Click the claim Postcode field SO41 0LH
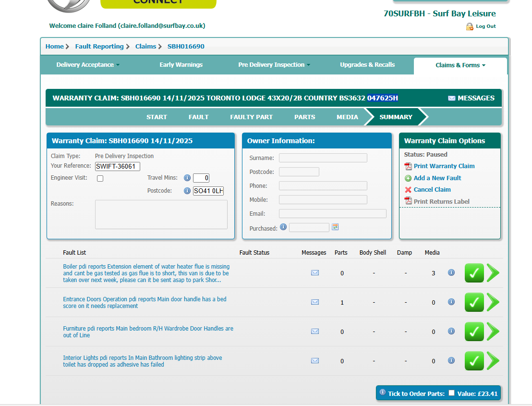The image size is (532, 406). pyautogui.click(x=208, y=191)
